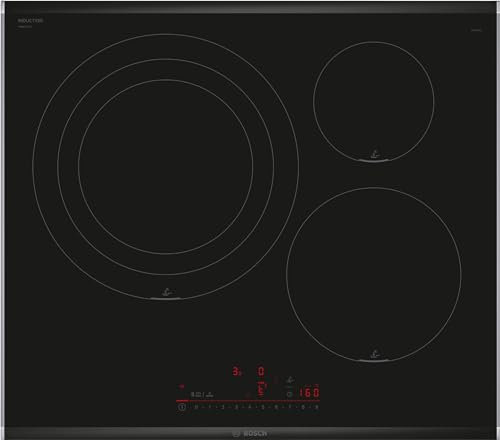Tap the pan symbol on the small upper-right zone
The image size is (500, 440).
375,154
